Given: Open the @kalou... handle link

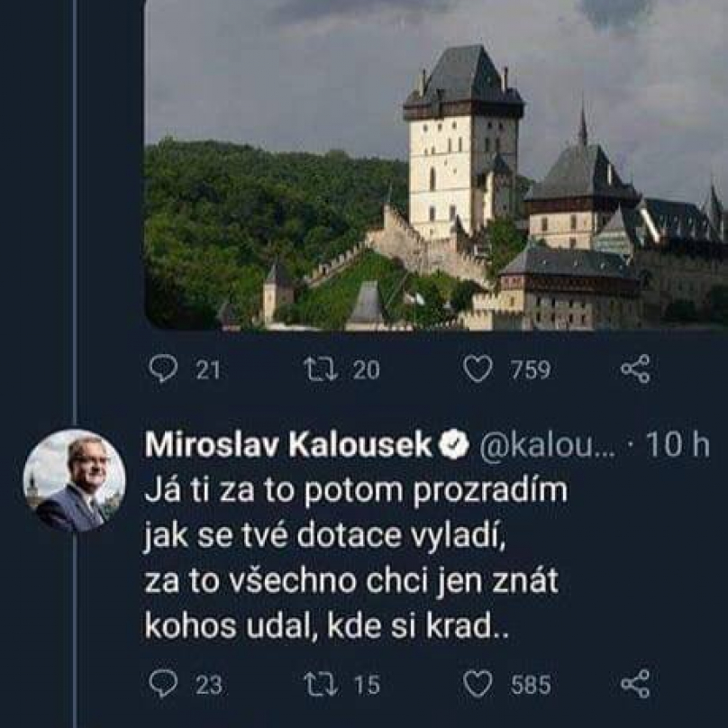Looking at the screenshot, I should coord(546,445).
